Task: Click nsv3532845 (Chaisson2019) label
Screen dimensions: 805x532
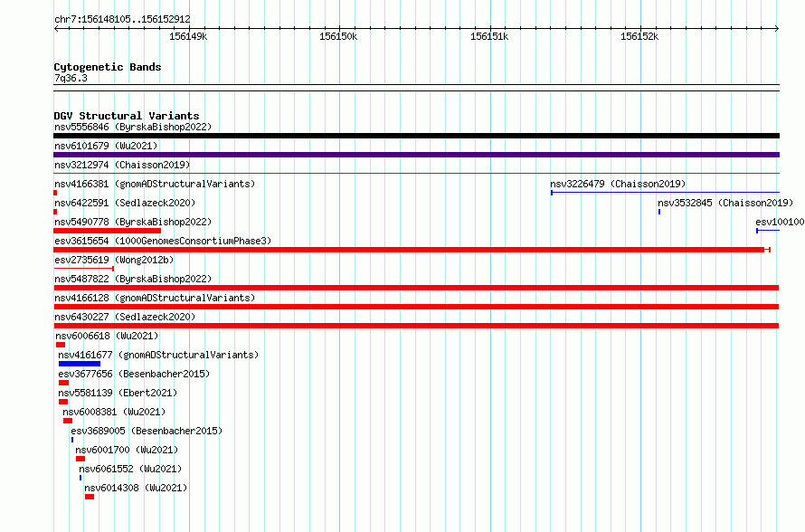Action: (725, 203)
